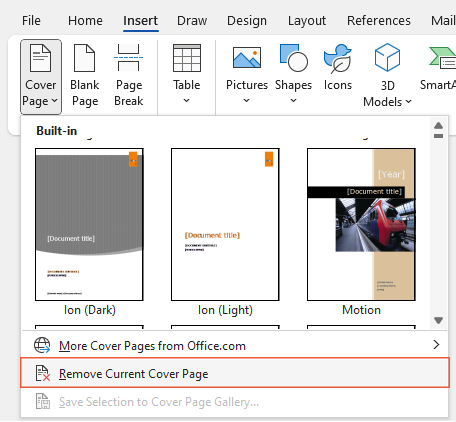This screenshot has height=422, width=456.
Task: Click the Remove Current Cover Page icon
Action: [43, 373]
